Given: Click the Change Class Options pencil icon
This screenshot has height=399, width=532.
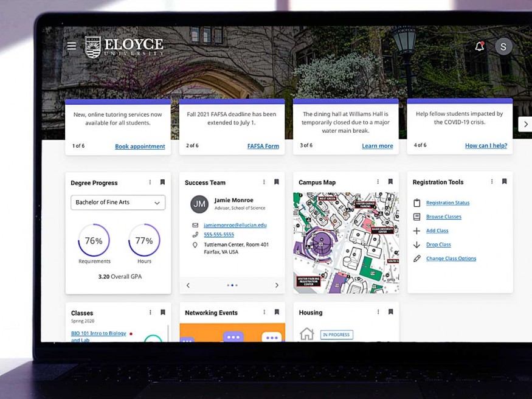Looking at the screenshot, I should click(416, 258).
